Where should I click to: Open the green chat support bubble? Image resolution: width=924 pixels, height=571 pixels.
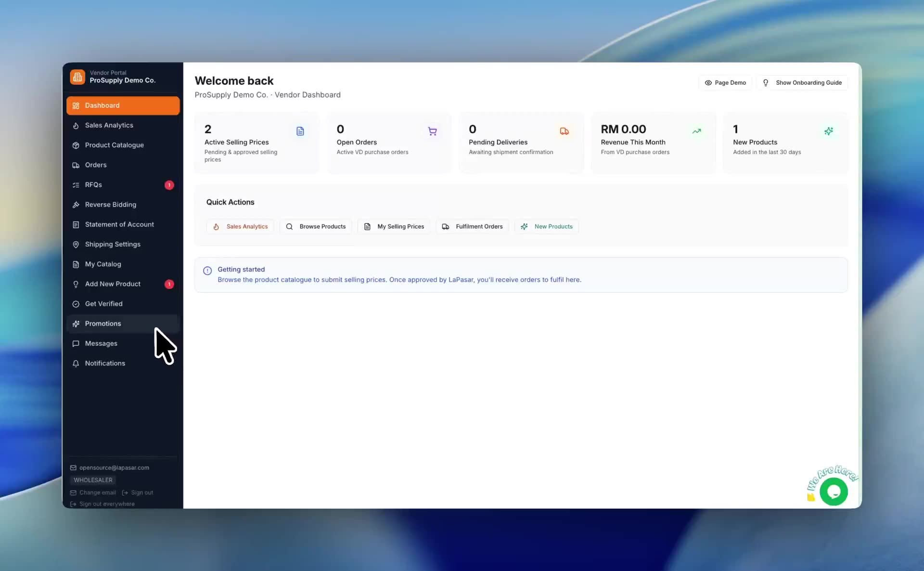pos(834,492)
